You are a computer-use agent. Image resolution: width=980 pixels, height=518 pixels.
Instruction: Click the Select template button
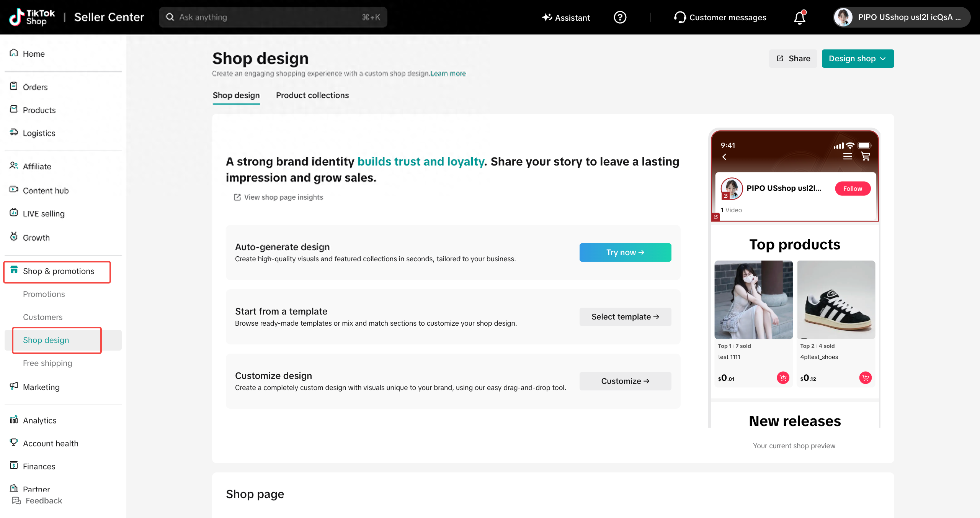coord(625,317)
